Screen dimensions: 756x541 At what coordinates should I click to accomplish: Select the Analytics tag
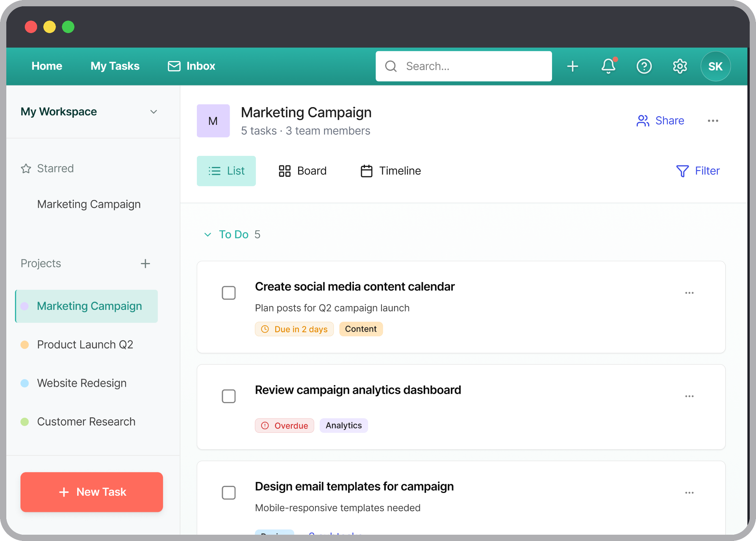point(344,426)
